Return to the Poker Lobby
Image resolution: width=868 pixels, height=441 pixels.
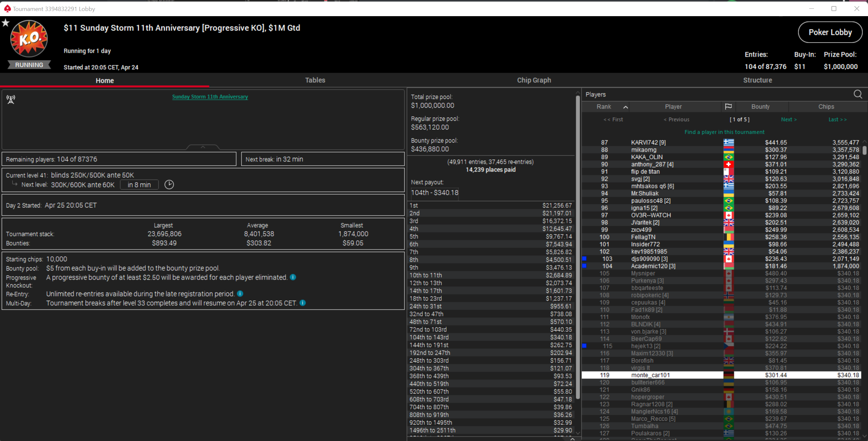point(830,32)
